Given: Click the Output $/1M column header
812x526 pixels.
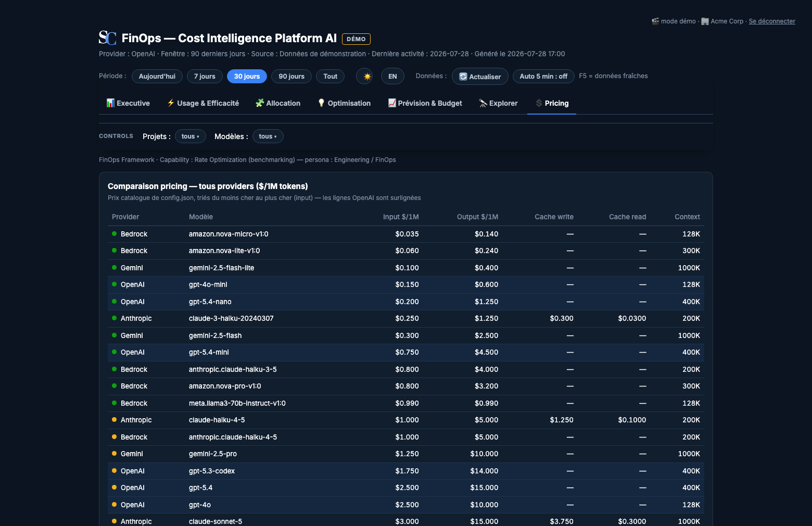Looking at the screenshot, I should pyautogui.click(x=477, y=217).
